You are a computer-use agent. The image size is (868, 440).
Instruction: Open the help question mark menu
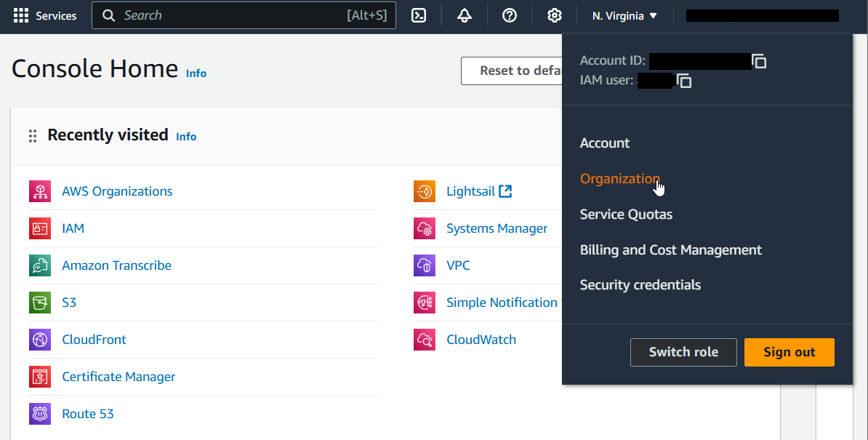pyautogui.click(x=510, y=15)
